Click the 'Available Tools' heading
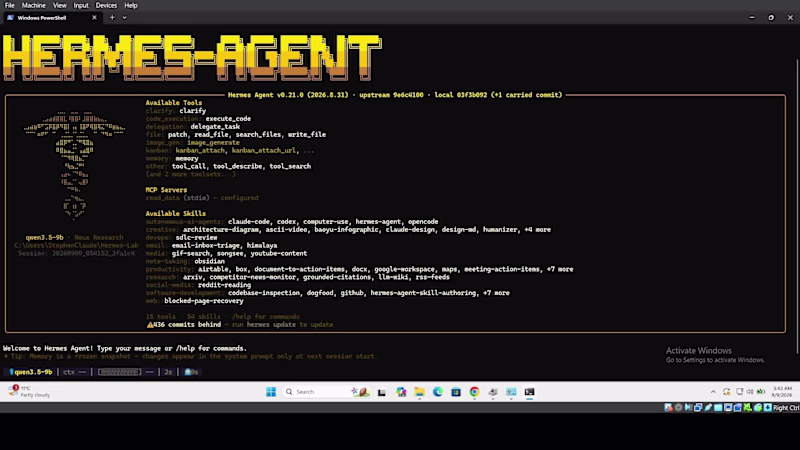This screenshot has height=450, width=800. pyautogui.click(x=173, y=103)
